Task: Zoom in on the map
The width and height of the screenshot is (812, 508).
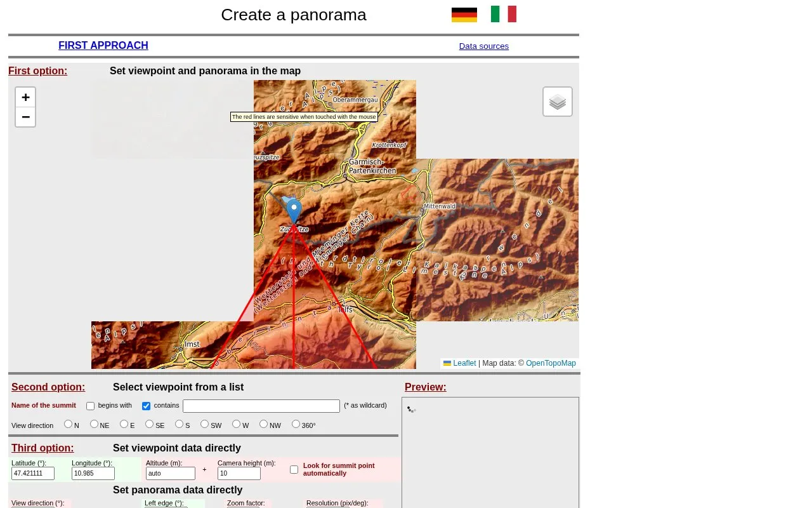Action: tap(25, 97)
